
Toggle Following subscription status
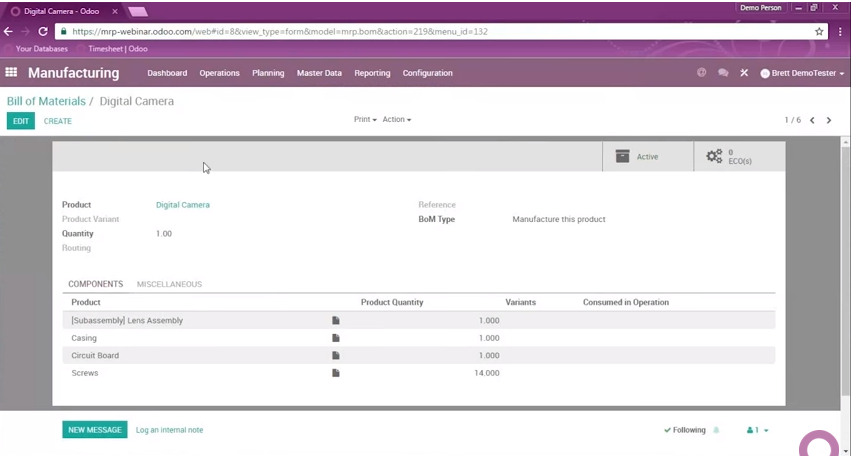[x=685, y=430]
